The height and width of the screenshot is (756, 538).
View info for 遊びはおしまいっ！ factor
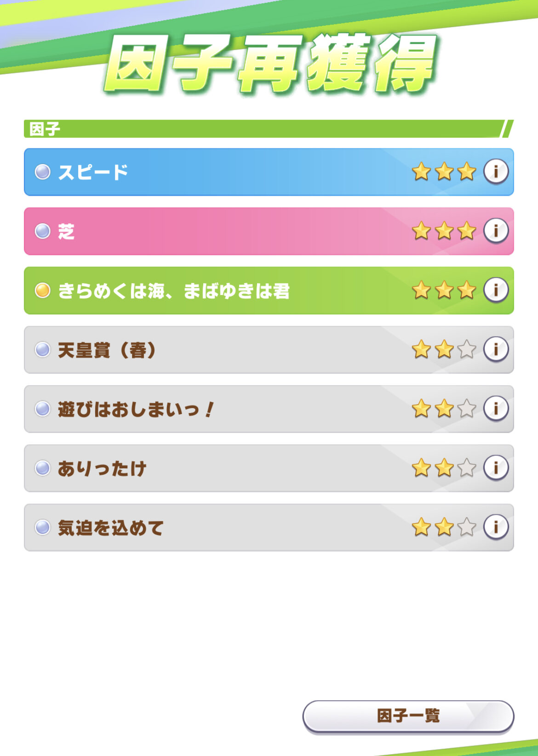coord(496,409)
